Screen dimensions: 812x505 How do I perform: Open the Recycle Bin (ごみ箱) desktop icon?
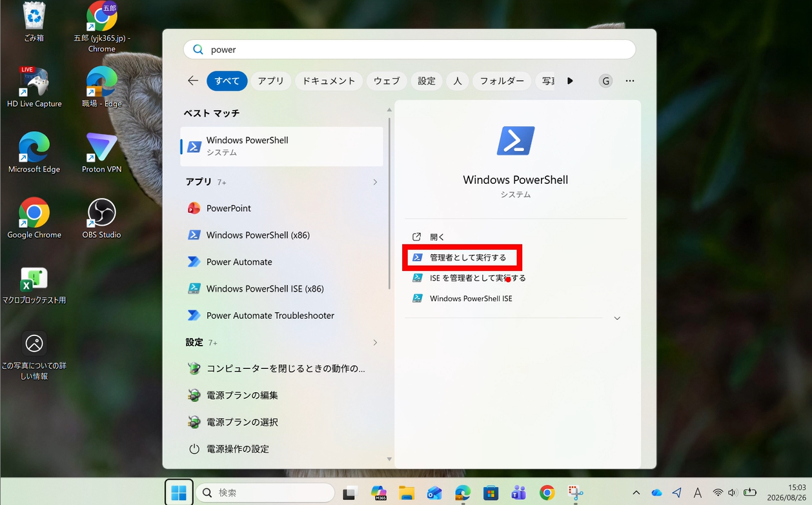[x=34, y=22]
